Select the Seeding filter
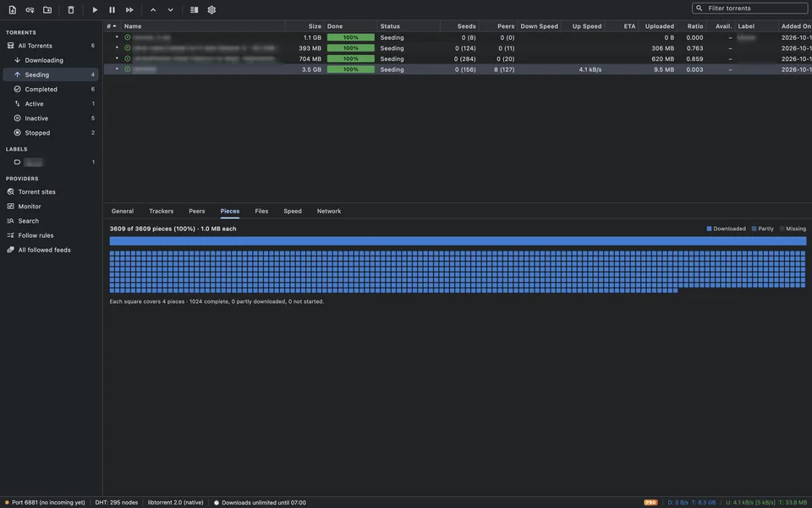812x508 pixels. click(50, 75)
